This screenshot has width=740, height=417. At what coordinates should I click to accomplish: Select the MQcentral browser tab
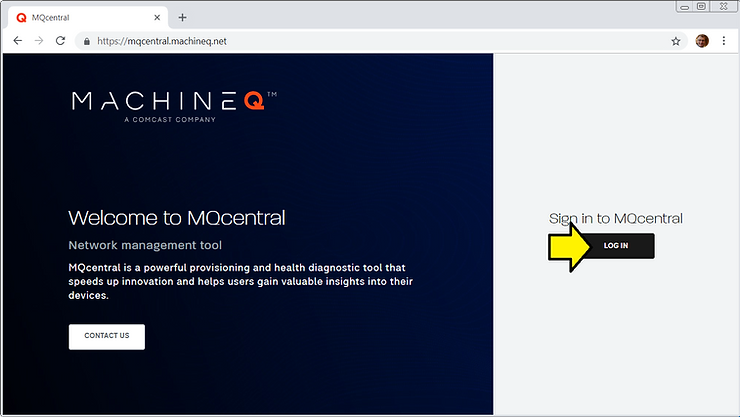pyautogui.click(x=80, y=17)
